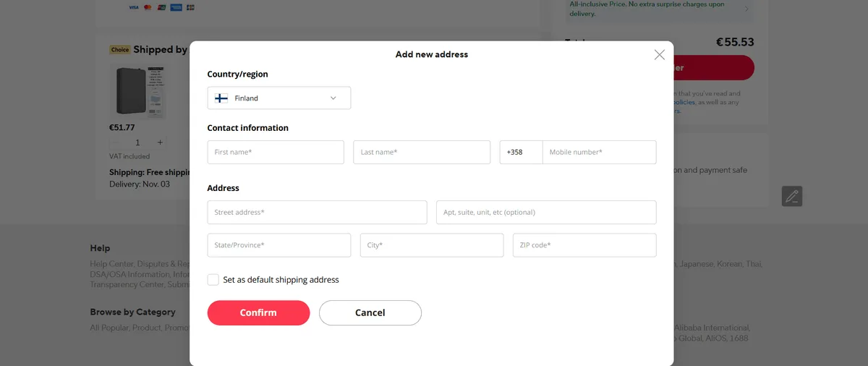Click the €51.77 product price
This screenshot has width=868, height=366.
[x=122, y=128]
